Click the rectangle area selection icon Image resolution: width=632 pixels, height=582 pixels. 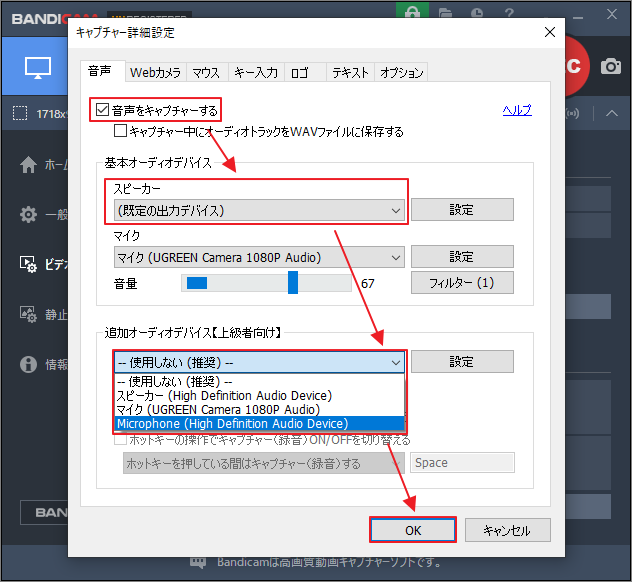click(x=20, y=114)
